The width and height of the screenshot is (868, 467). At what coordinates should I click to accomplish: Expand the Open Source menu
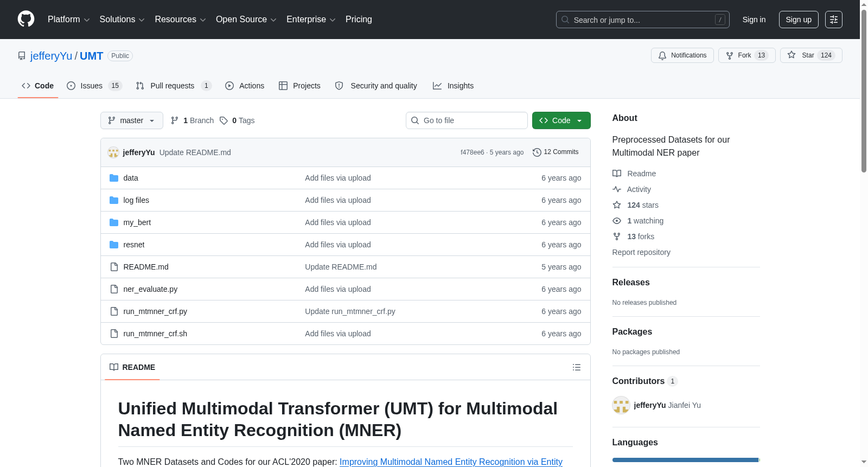pyautogui.click(x=246, y=20)
